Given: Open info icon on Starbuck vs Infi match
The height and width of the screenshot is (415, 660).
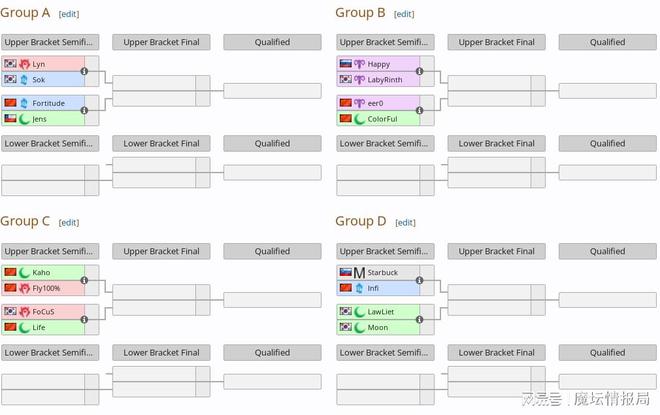Looking at the screenshot, I should [x=419, y=280].
